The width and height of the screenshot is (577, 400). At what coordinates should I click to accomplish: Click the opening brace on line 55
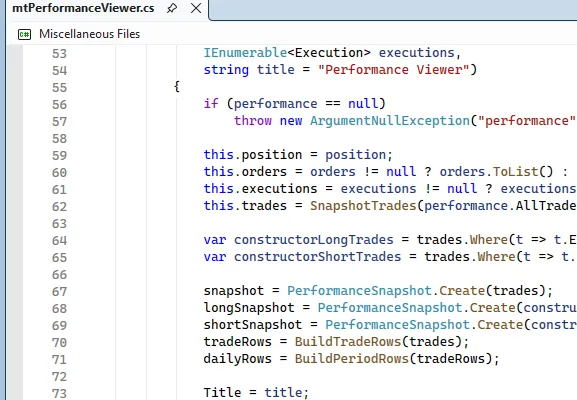pyautogui.click(x=177, y=87)
